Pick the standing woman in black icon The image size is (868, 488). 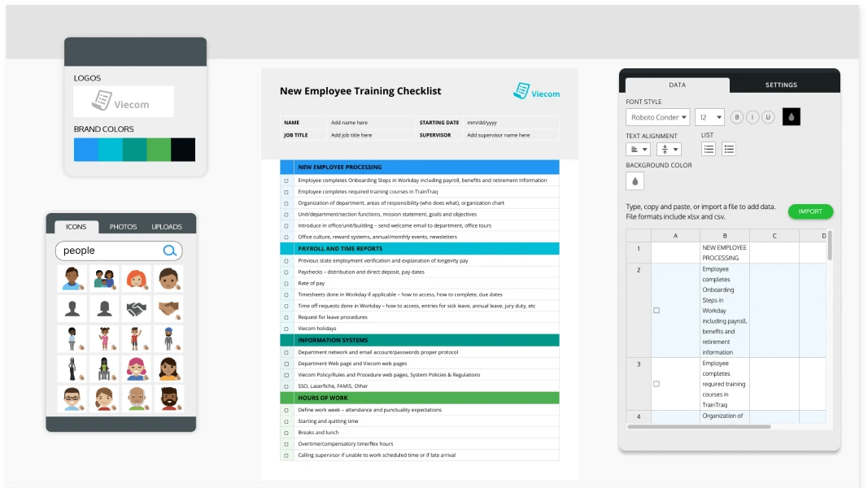pyautogui.click(x=72, y=368)
